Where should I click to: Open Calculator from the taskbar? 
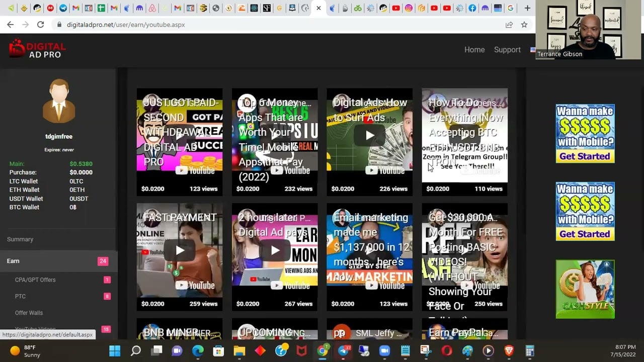pos(529,350)
